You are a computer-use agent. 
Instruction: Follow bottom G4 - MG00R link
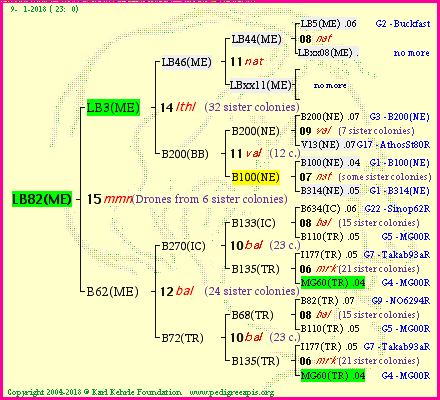tap(406, 375)
